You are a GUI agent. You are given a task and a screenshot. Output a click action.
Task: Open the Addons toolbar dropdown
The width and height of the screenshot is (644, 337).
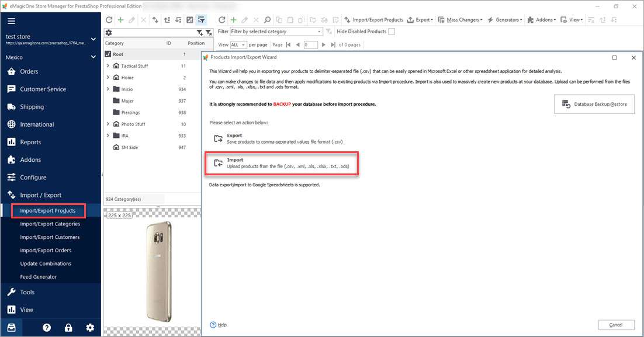541,20
